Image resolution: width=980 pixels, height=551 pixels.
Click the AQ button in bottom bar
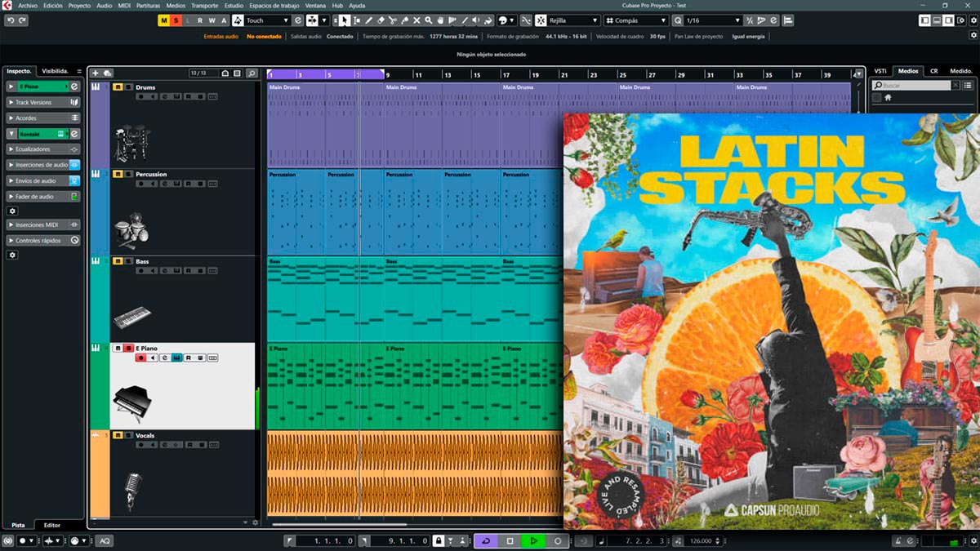tap(105, 540)
